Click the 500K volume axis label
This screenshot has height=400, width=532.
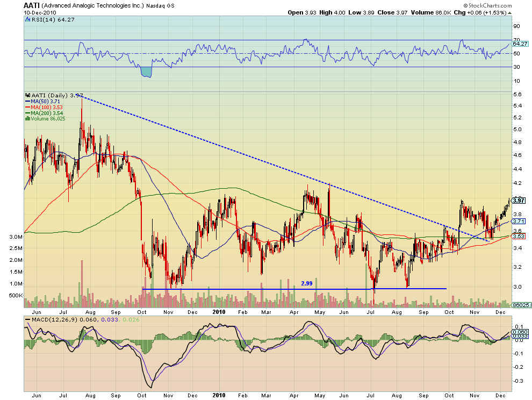pyautogui.click(x=16, y=296)
